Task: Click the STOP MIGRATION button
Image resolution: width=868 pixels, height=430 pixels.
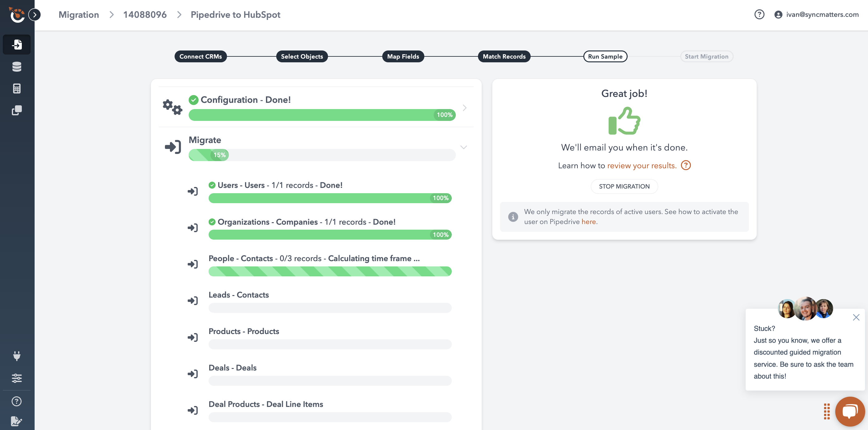Action: click(624, 186)
